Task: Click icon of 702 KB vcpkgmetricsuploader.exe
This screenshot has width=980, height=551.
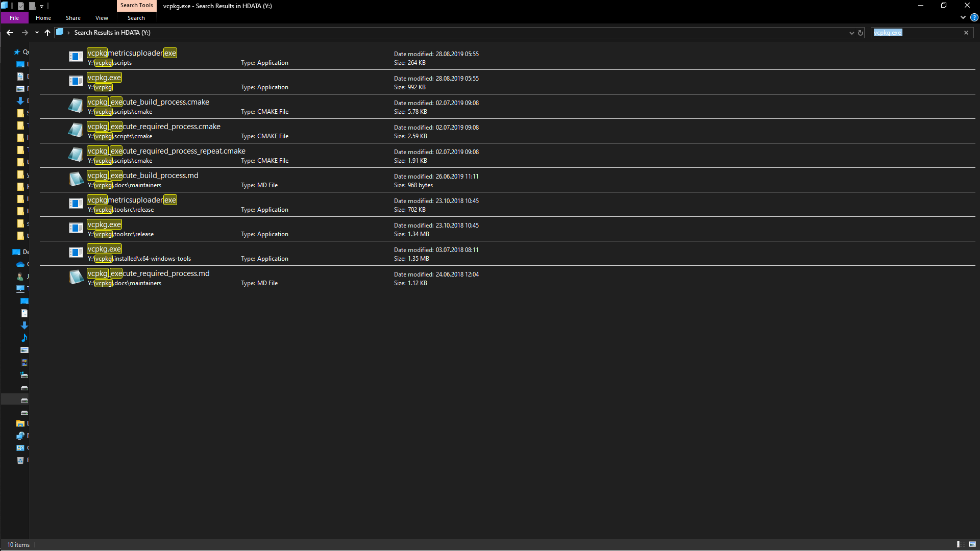Action: (x=76, y=204)
